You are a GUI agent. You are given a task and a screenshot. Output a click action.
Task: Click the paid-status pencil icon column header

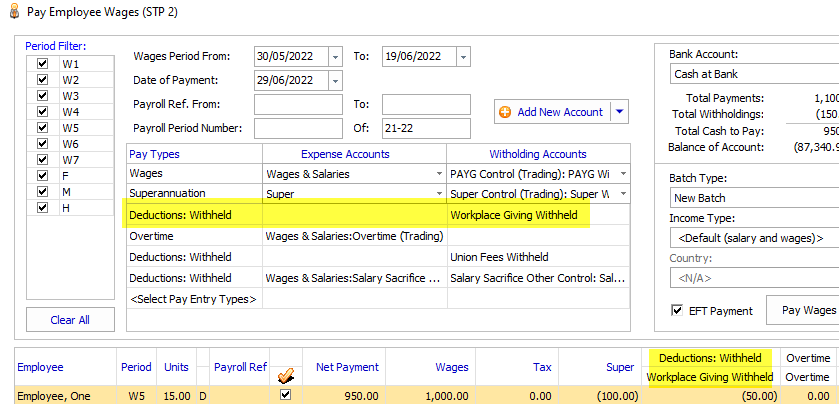[285, 368]
